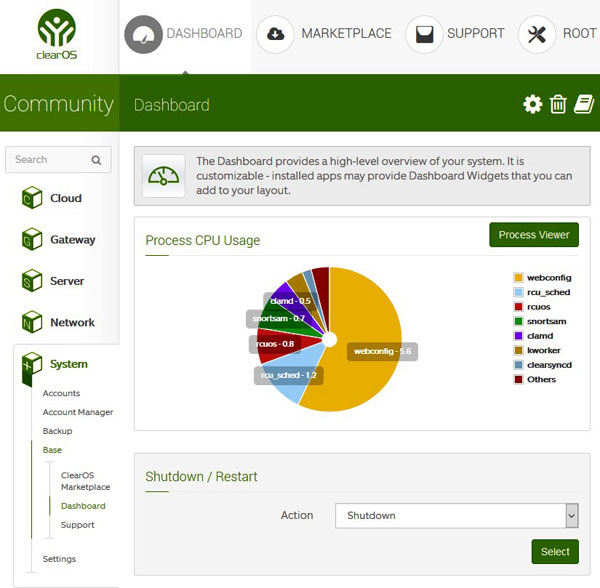Open Accounts submenu item
The image size is (600, 588).
point(61,393)
